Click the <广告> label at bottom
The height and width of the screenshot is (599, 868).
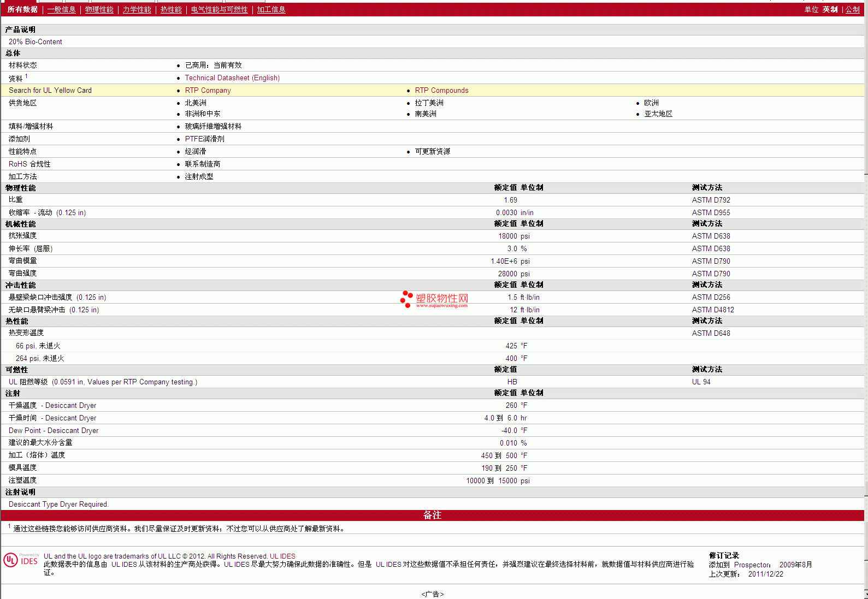point(433,594)
